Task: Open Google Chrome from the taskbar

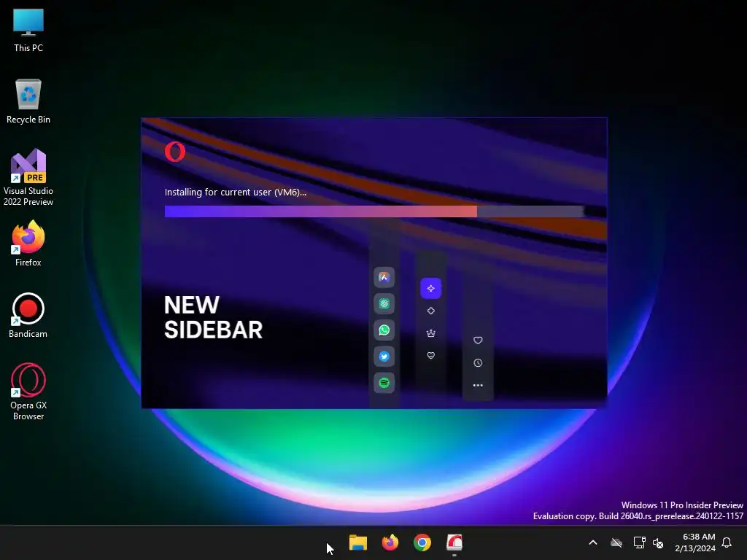Action: coord(422,542)
